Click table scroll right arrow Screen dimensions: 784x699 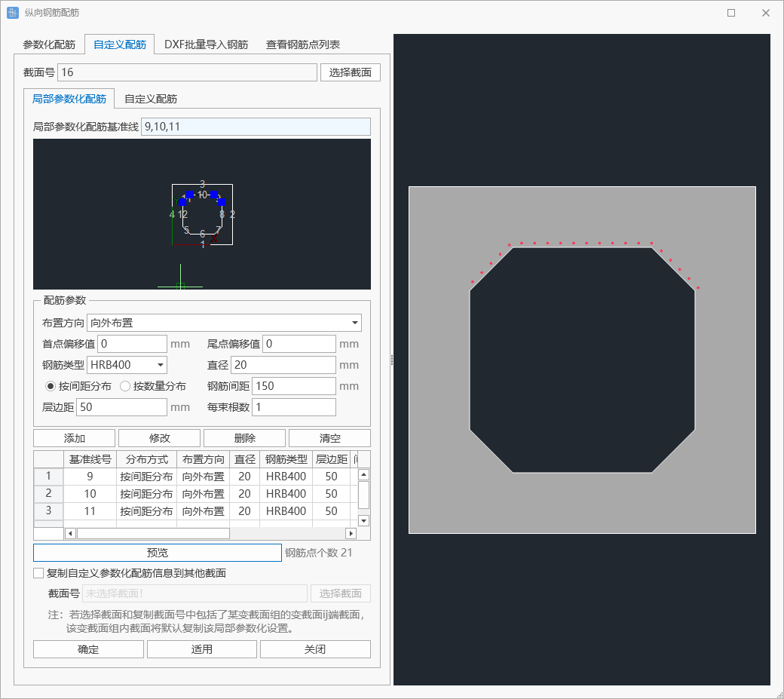pos(351,534)
